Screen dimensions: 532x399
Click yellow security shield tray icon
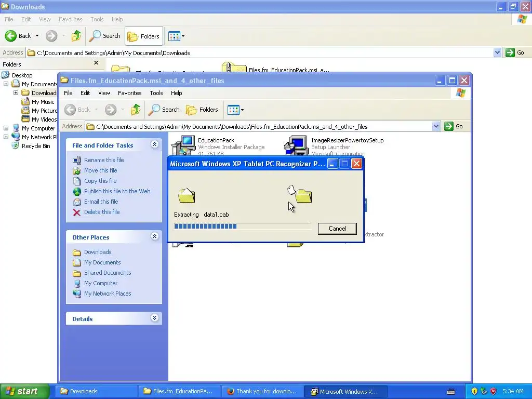click(474, 392)
